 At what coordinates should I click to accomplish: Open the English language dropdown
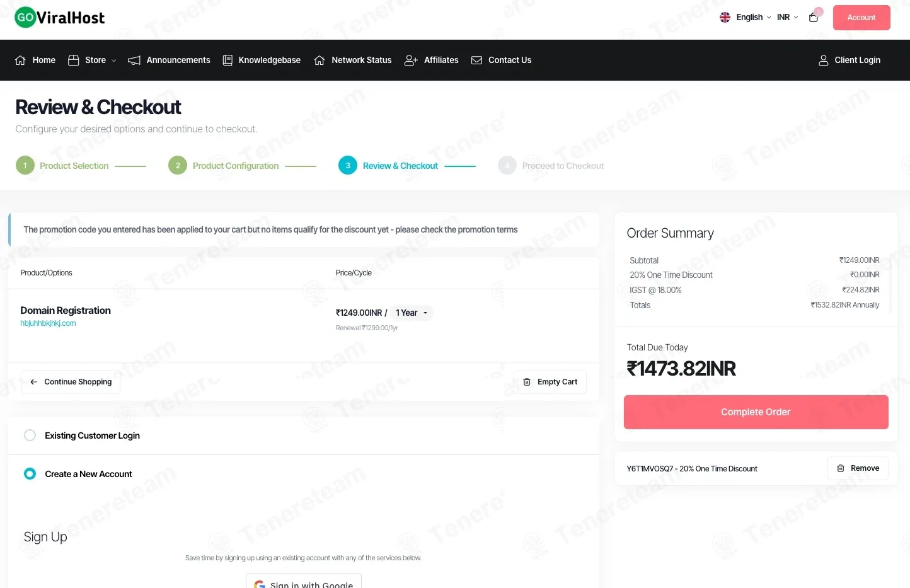[x=746, y=17]
